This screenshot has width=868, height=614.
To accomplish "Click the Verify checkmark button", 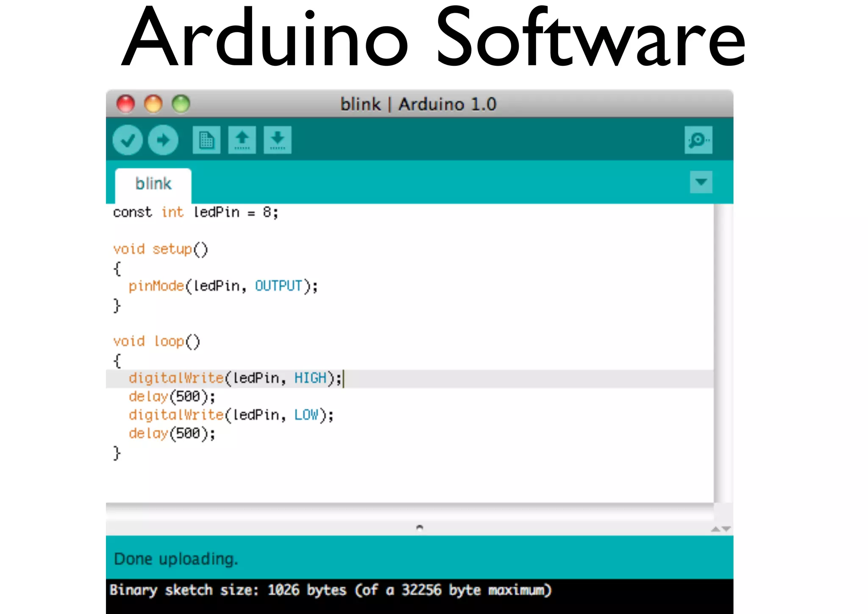I will pos(128,140).
